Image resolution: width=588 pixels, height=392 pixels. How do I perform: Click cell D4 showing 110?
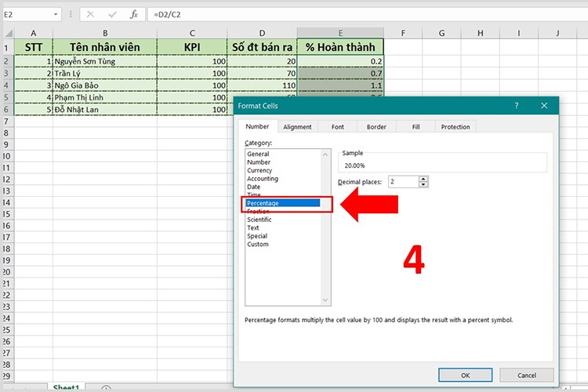(262, 85)
